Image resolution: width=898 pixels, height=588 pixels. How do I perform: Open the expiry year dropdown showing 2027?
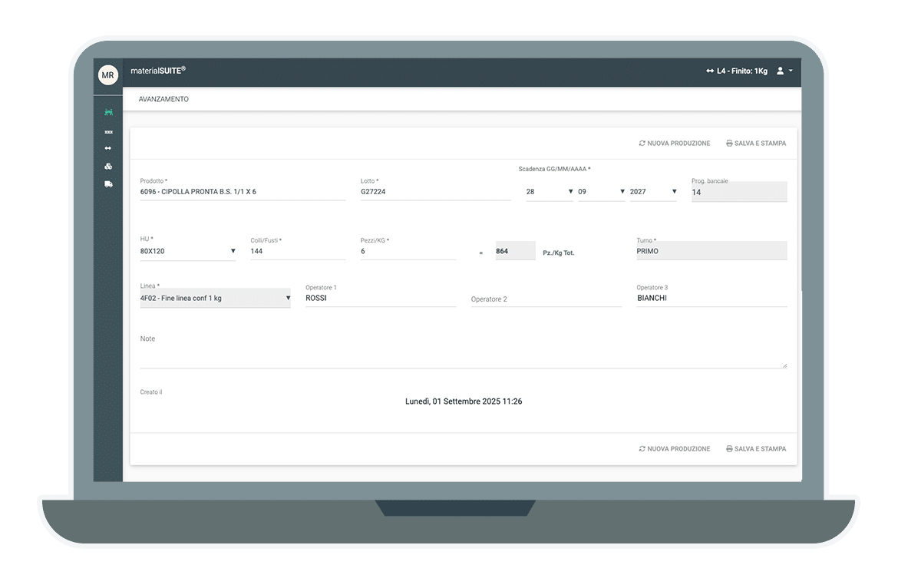click(652, 192)
